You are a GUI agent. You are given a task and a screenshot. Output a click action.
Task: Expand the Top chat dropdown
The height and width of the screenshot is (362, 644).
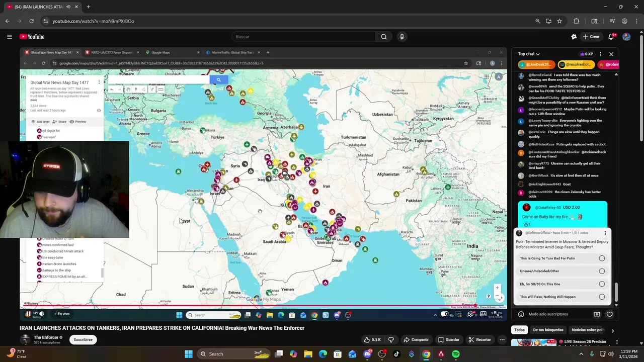(529, 54)
